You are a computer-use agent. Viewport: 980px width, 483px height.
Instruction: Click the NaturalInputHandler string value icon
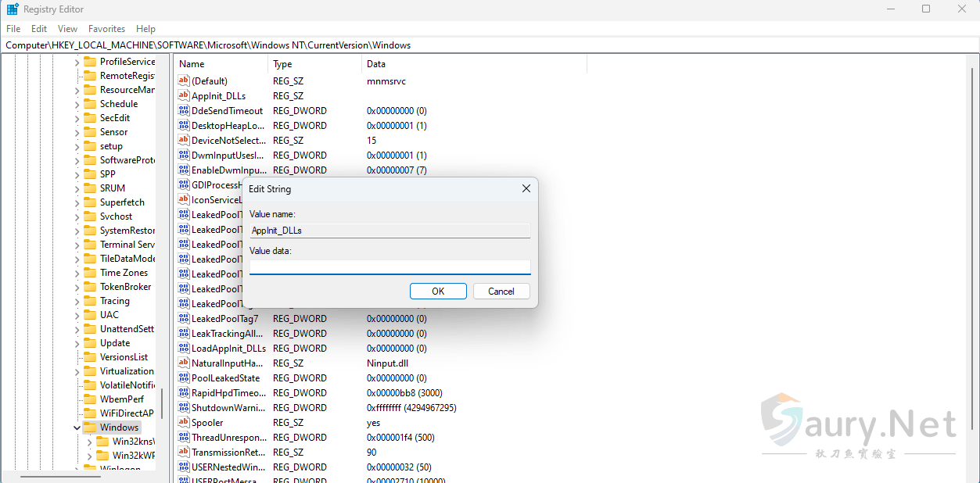[184, 363]
